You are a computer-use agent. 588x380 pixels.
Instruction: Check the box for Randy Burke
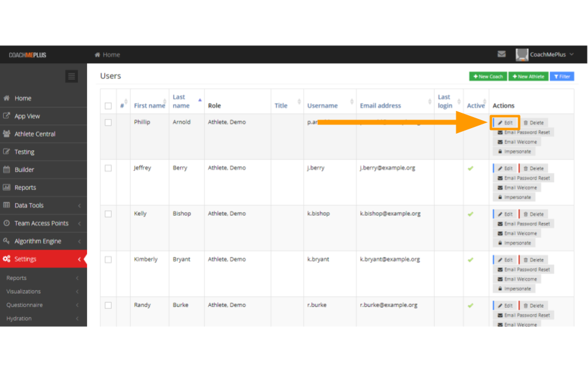(x=108, y=306)
